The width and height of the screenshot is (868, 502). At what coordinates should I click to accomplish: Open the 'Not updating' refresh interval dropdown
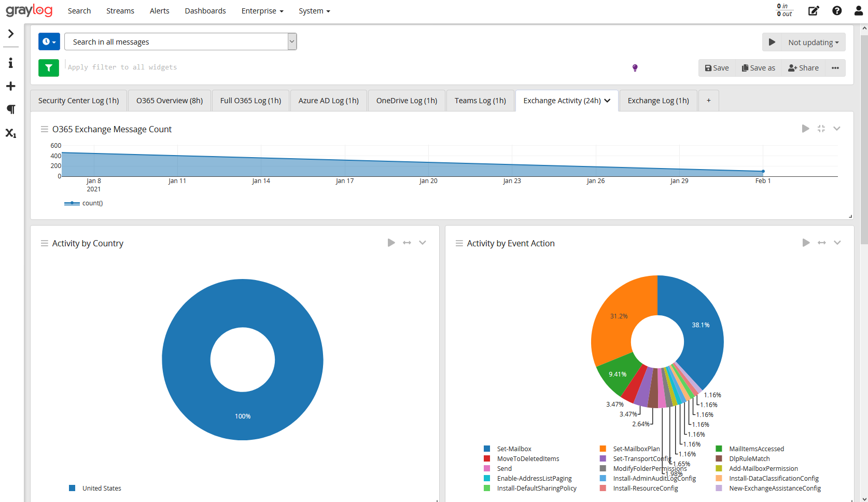click(814, 42)
